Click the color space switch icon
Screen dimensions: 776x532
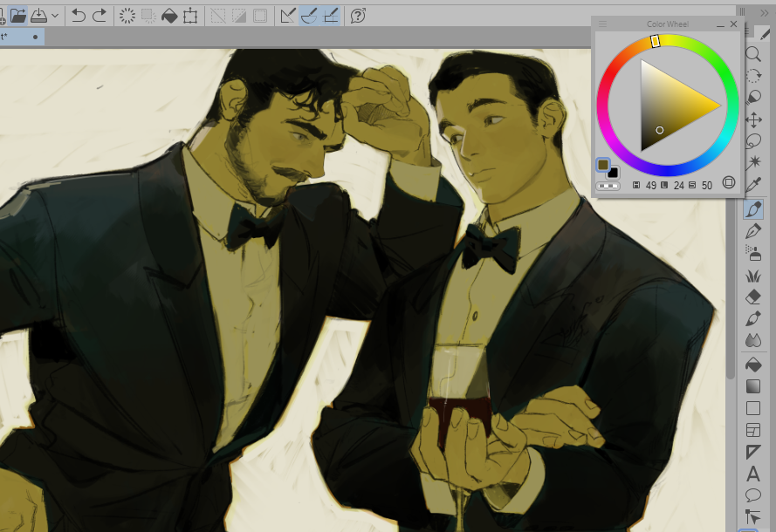coord(729,182)
